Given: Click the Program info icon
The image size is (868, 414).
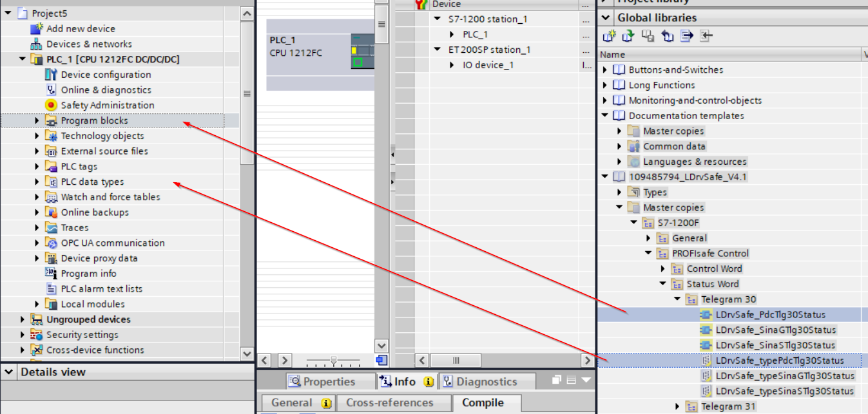Looking at the screenshot, I should [51, 273].
